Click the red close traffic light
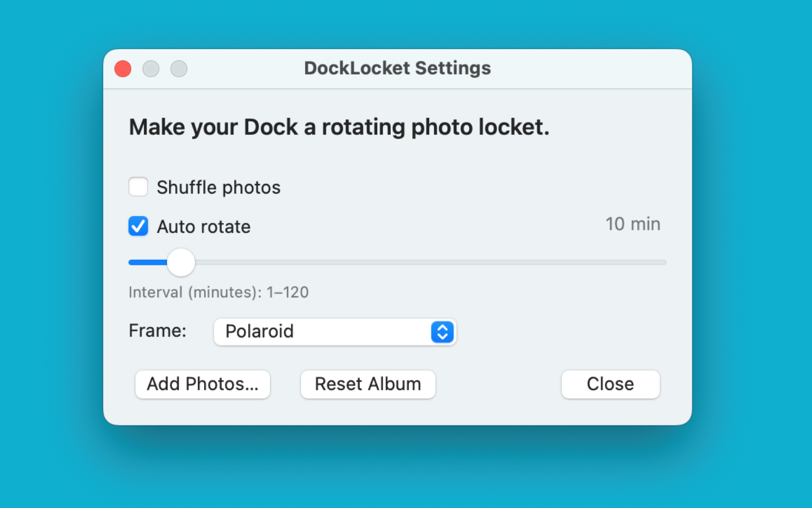The height and width of the screenshot is (508, 812). (x=122, y=68)
